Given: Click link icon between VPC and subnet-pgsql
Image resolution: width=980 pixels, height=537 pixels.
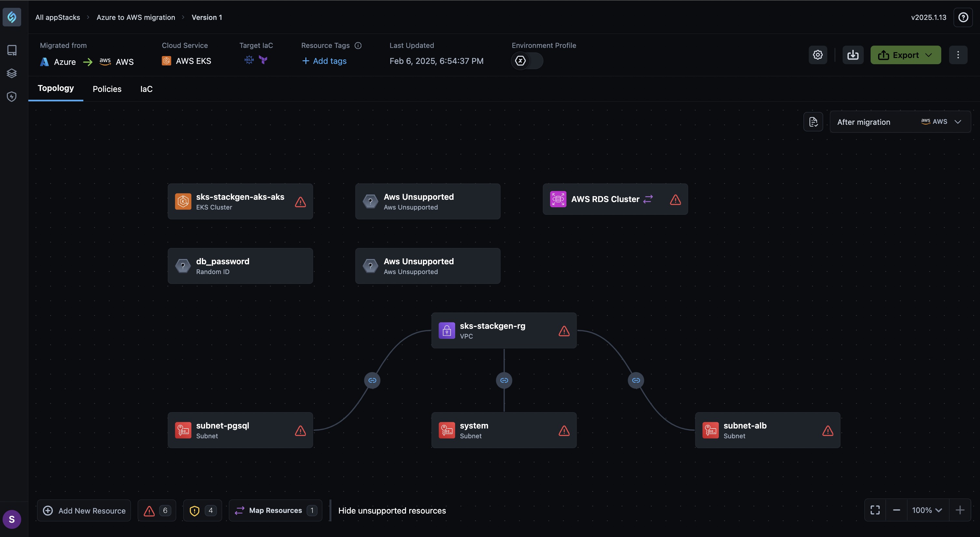Looking at the screenshot, I should pos(372,380).
